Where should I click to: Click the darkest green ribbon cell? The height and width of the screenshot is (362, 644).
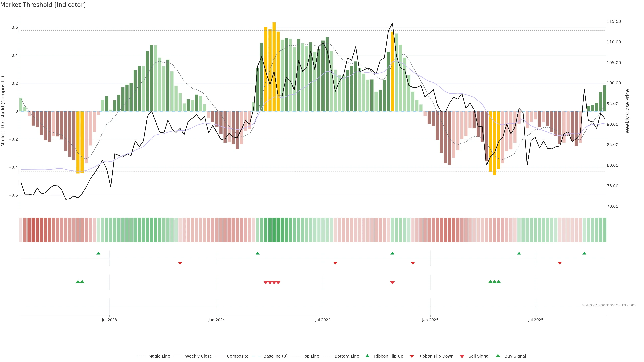(x=274, y=230)
